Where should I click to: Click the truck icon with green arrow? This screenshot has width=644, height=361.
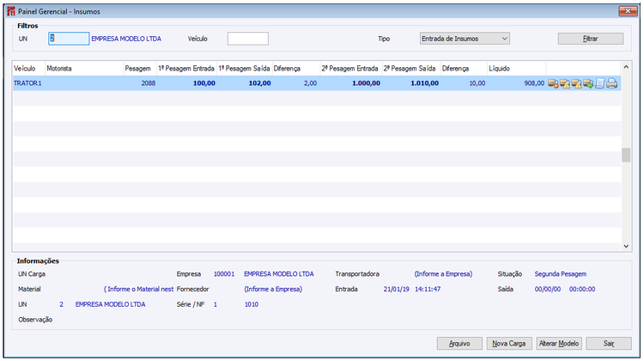point(588,83)
